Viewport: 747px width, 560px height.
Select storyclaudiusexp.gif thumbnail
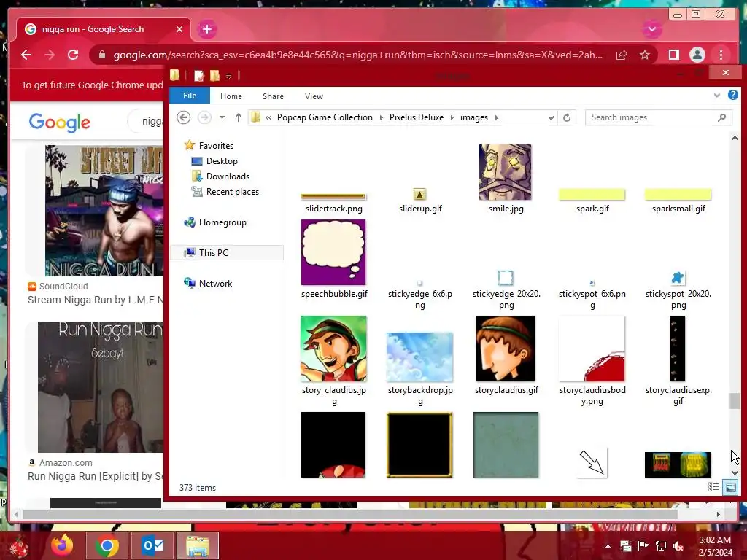[677, 349]
